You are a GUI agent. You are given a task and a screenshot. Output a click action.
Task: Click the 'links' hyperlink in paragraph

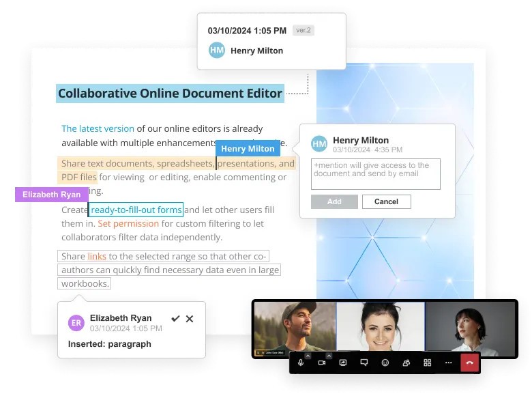tap(97, 256)
